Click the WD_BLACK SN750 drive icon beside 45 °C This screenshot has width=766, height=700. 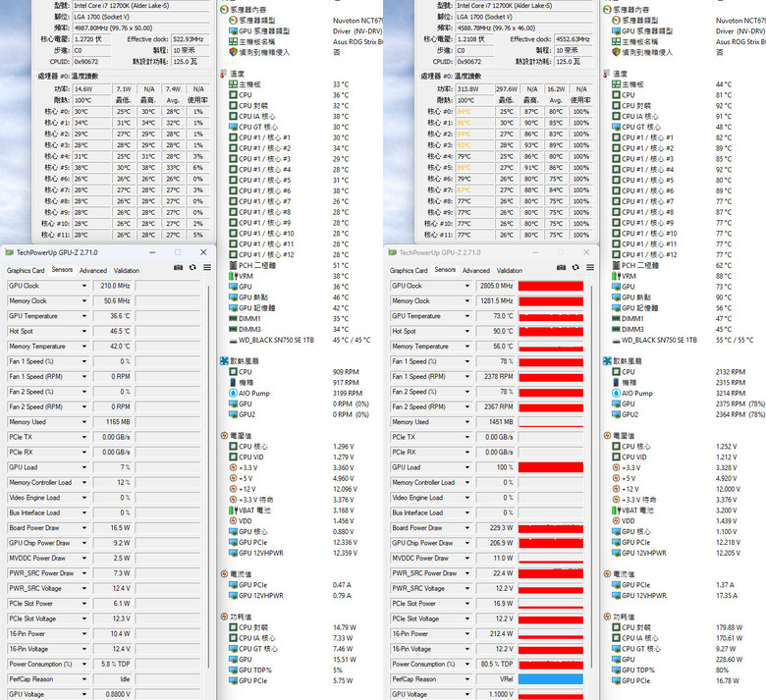point(234,340)
